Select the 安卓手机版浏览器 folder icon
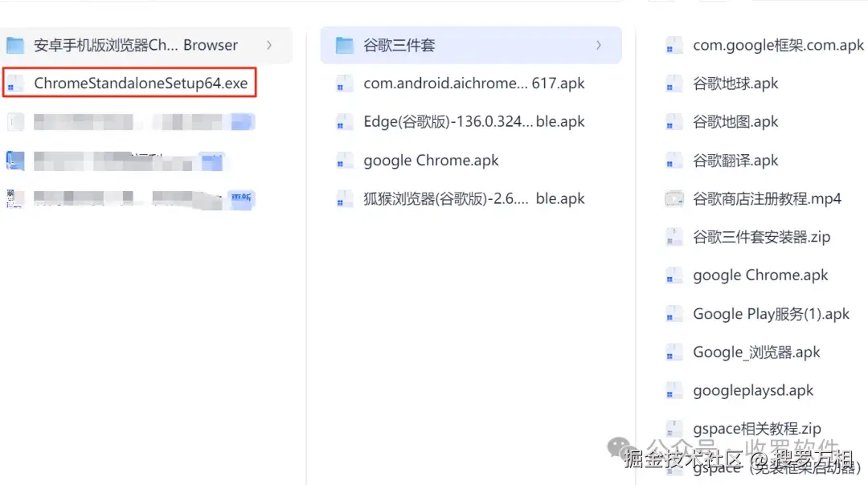 pos(15,45)
